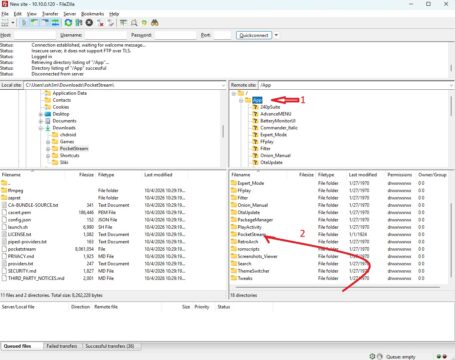Open the Quickconnect history dropdown arrow

[276, 35]
